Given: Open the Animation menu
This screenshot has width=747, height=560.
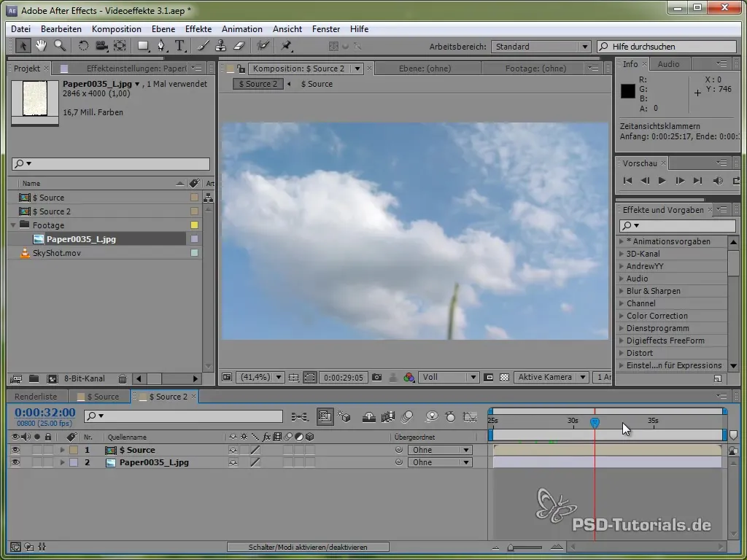Looking at the screenshot, I should 242,29.
